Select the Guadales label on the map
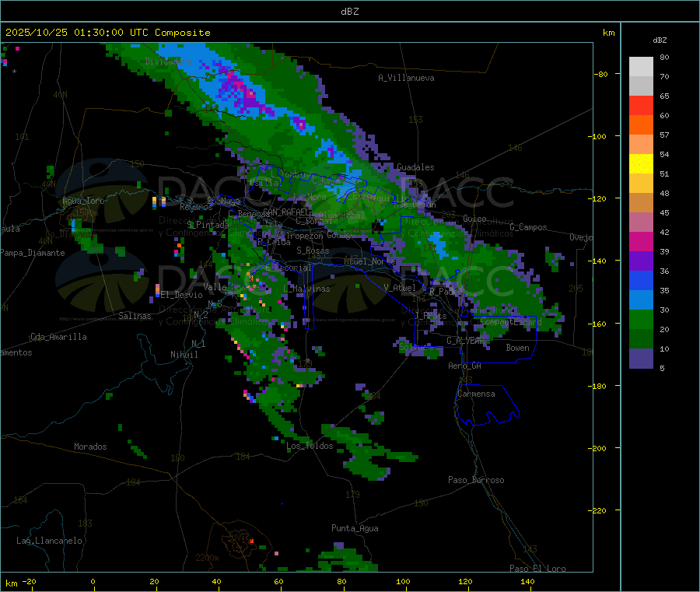The image size is (700, 592). 415,167
